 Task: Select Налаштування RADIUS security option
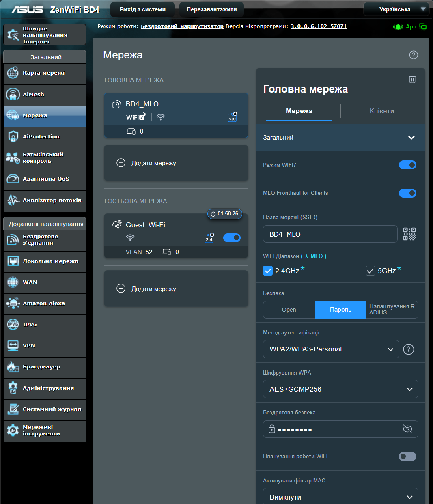pyautogui.click(x=392, y=310)
